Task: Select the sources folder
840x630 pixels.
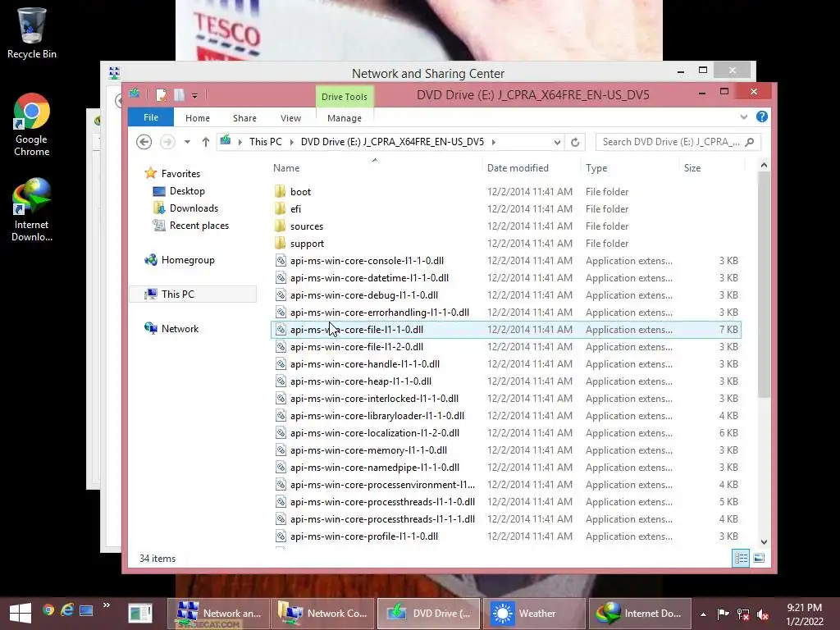Action: 506,226
